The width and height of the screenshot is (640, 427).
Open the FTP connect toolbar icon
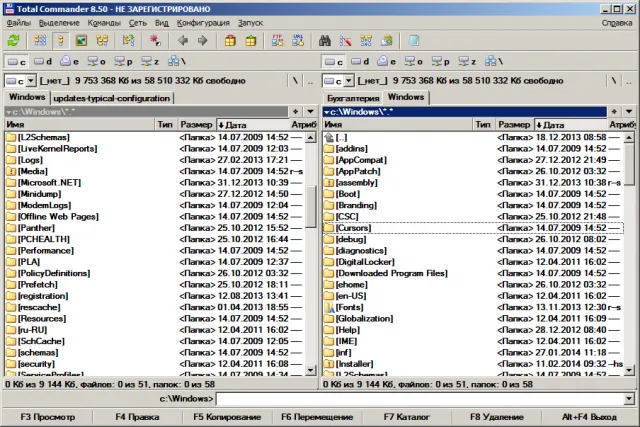278,40
